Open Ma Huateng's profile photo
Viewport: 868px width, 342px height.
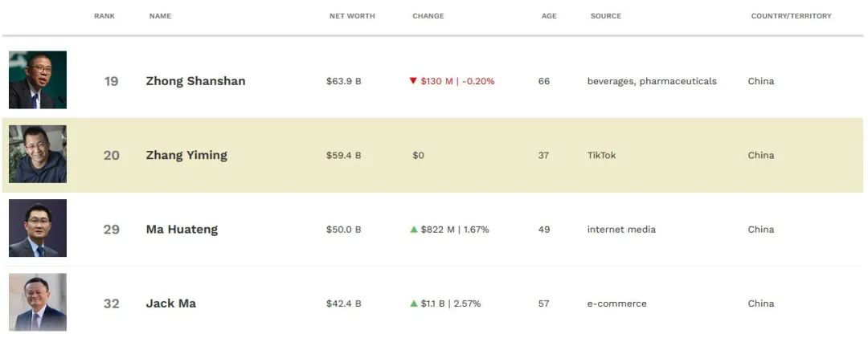(x=38, y=228)
